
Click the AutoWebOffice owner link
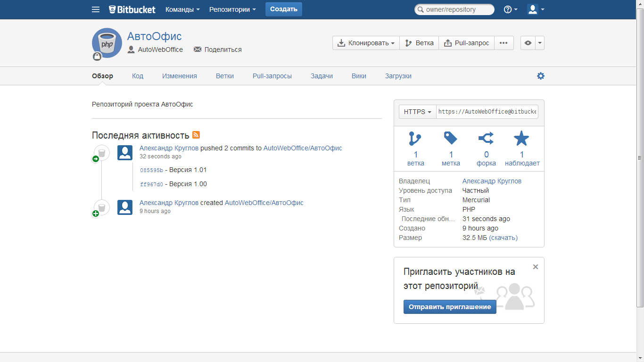point(160,49)
